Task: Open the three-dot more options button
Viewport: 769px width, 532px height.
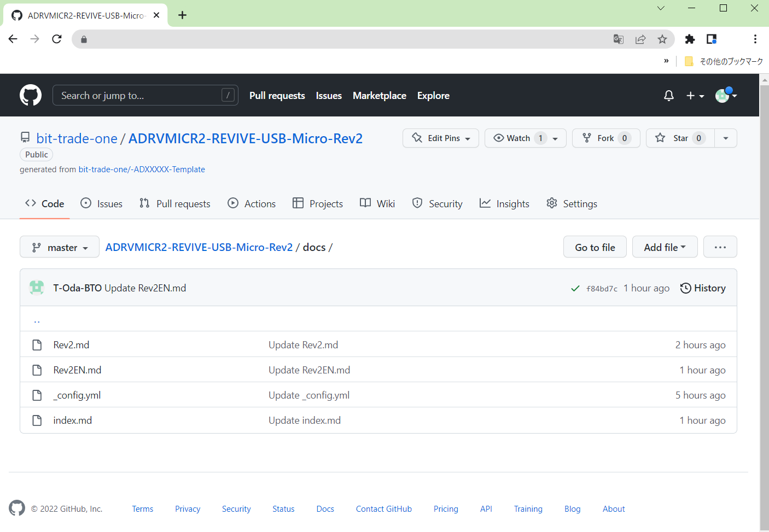Action: click(x=720, y=247)
